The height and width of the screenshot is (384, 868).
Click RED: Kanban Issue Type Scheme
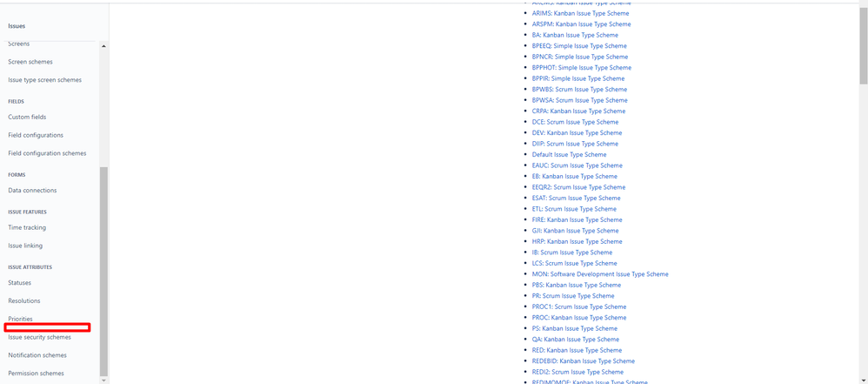point(577,350)
